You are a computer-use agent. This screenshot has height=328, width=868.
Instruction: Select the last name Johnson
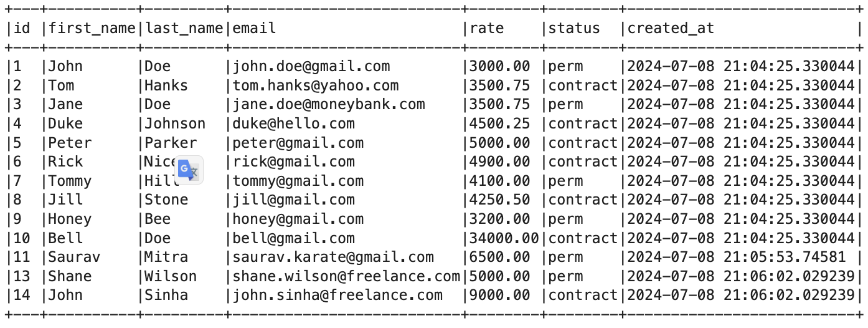click(x=175, y=123)
